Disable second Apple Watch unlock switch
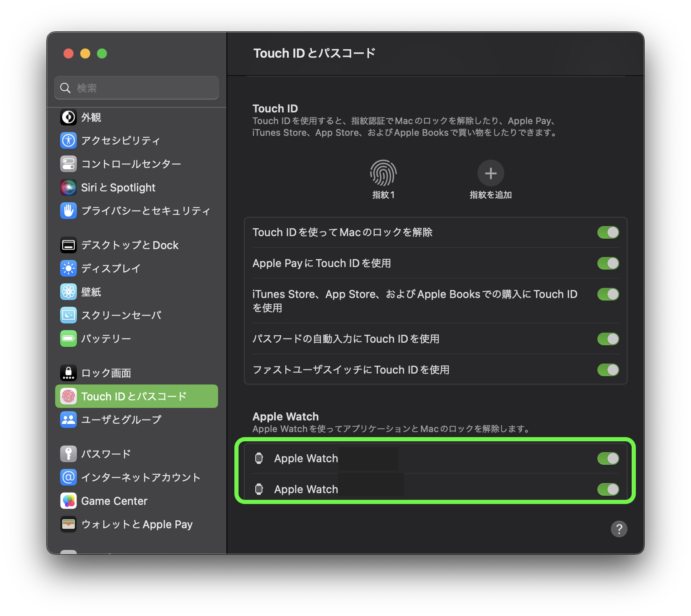Image resolution: width=691 pixels, height=616 pixels. pos(608,489)
